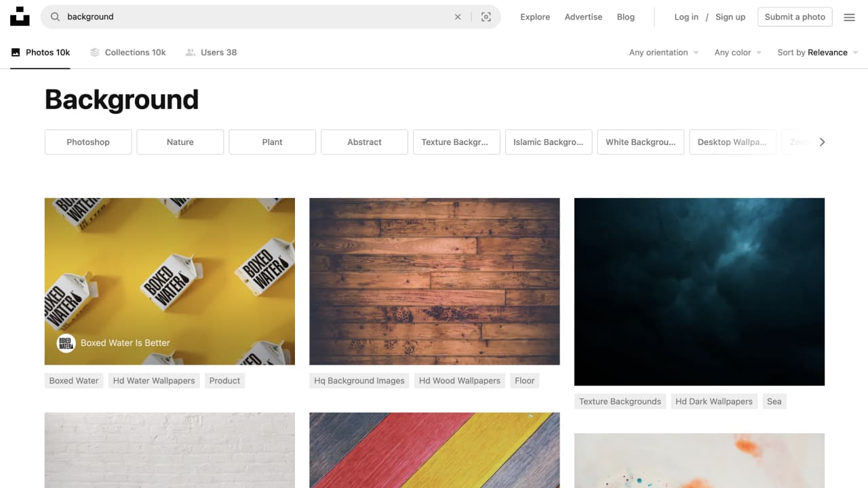Viewport: 868px width, 488px height.
Task: Select the Photoshop tag chip
Action: tap(88, 142)
